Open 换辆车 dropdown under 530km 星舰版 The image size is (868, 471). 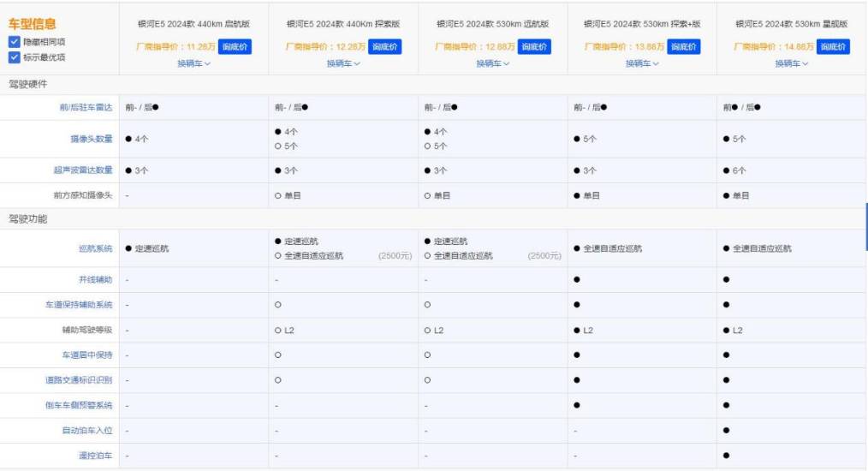[792, 63]
